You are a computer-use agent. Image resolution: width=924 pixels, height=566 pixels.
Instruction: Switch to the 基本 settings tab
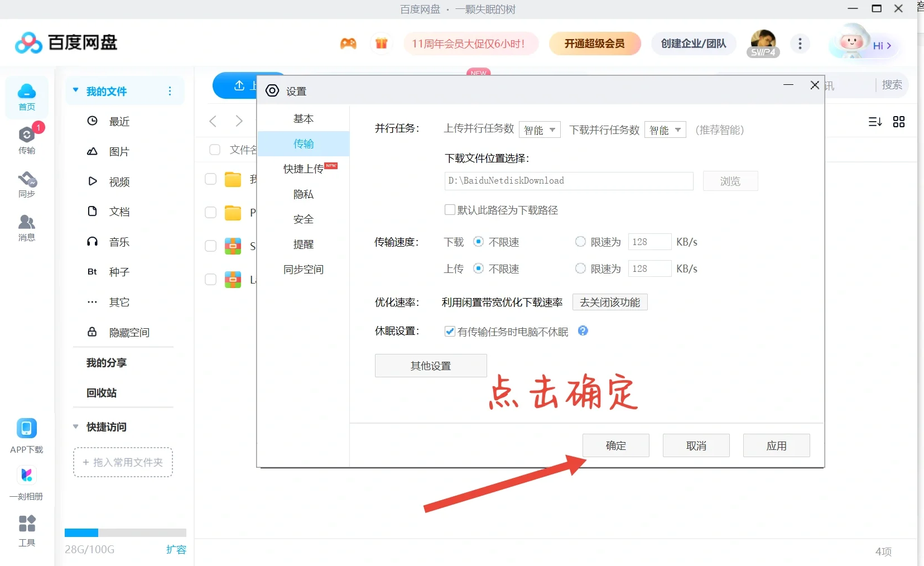tap(304, 118)
